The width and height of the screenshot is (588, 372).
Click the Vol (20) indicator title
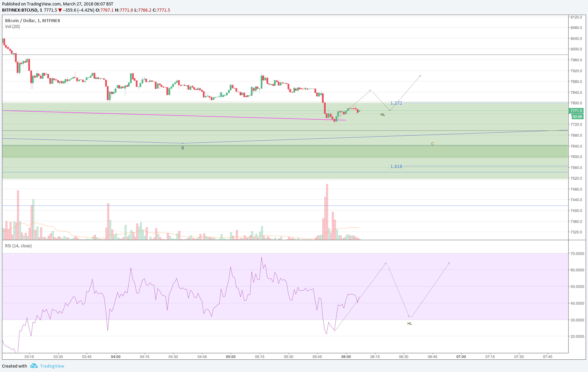coord(13,26)
